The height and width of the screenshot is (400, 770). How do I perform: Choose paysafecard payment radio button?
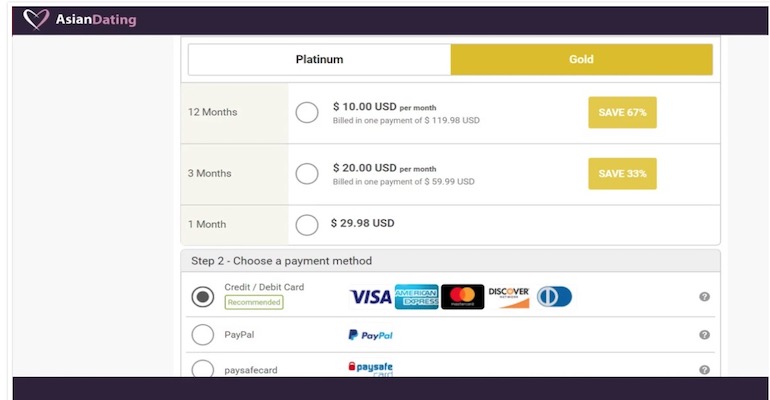pyautogui.click(x=203, y=369)
